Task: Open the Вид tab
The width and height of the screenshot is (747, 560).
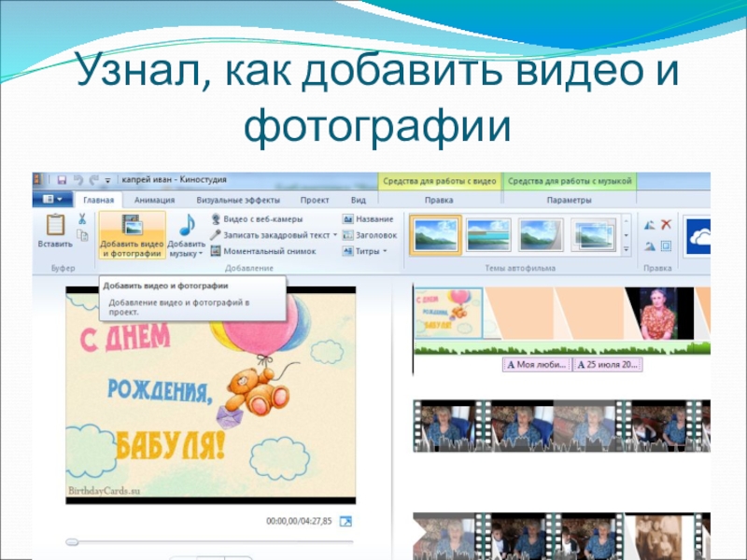Action: coord(359,200)
